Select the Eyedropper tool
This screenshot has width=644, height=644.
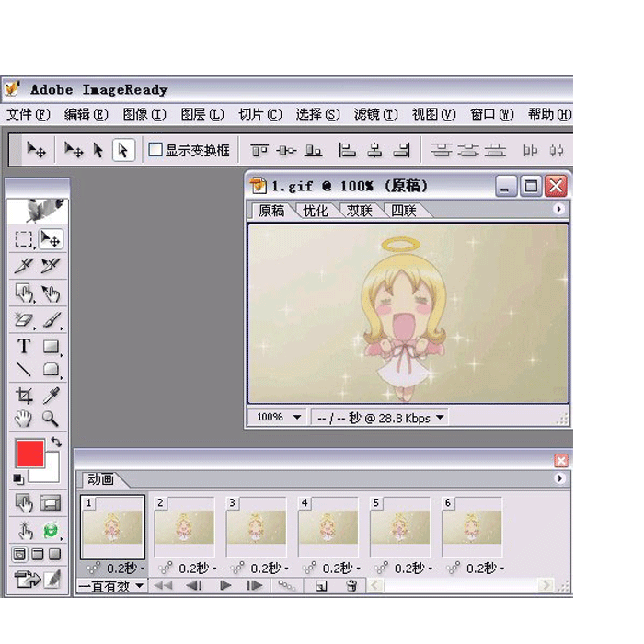(52, 396)
